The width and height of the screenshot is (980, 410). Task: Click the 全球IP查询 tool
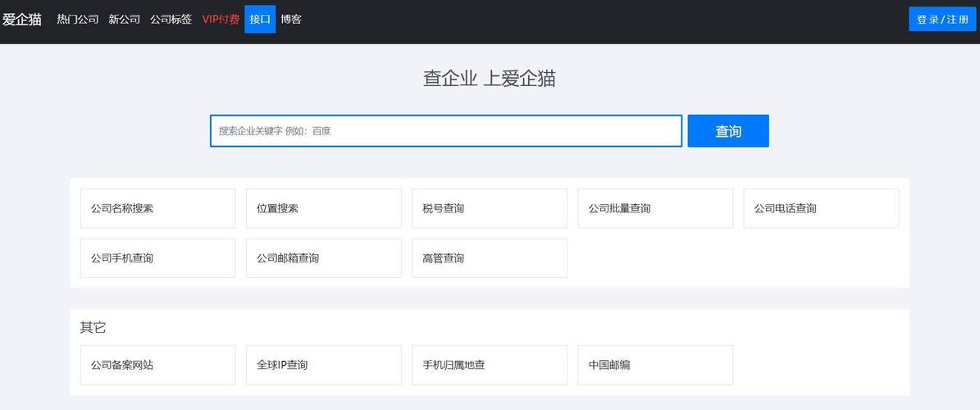click(323, 365)
